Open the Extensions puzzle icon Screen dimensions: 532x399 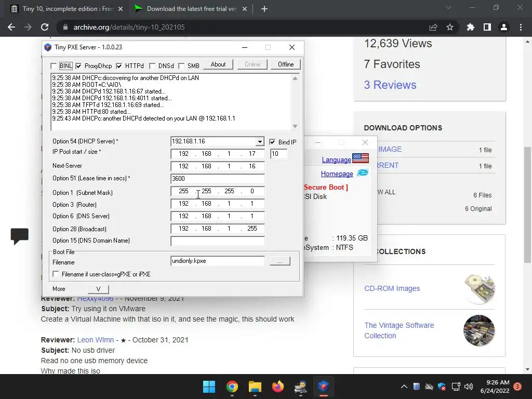[x=470, y=27]
